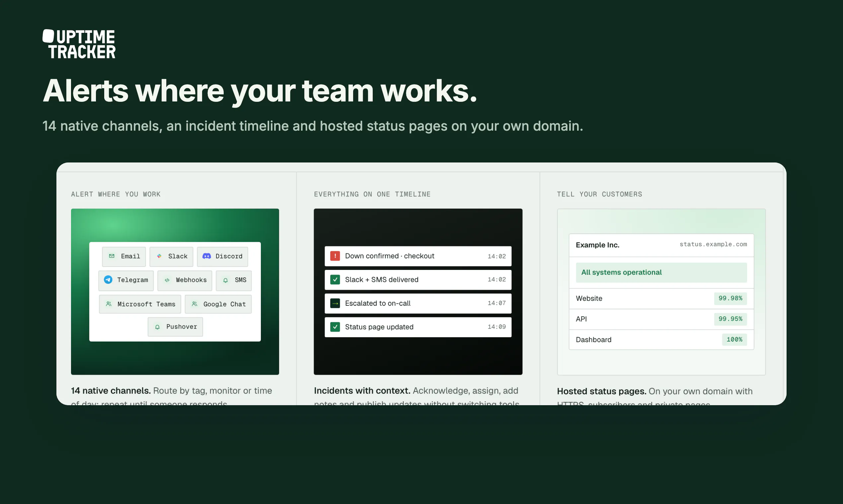Toggle the Status page updated checkmark
Viewport: 843px width, 504px height.
click(335, 327)
